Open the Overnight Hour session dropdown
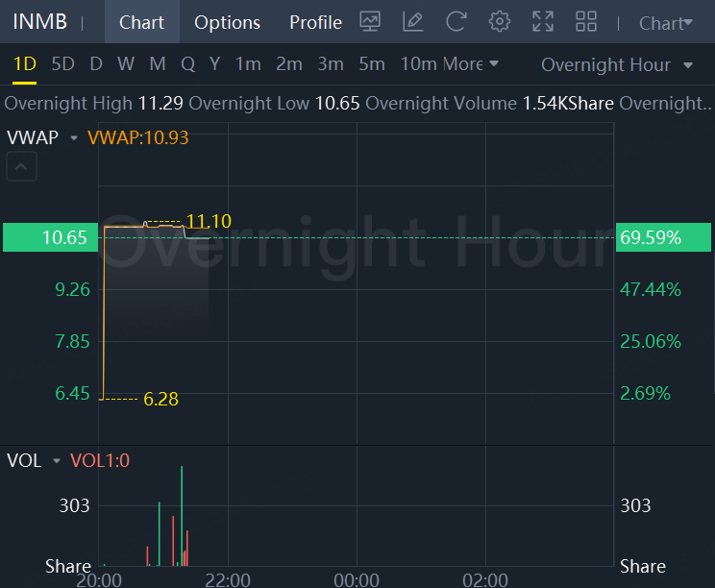This screenshot has height=588, width=715. 616,64
